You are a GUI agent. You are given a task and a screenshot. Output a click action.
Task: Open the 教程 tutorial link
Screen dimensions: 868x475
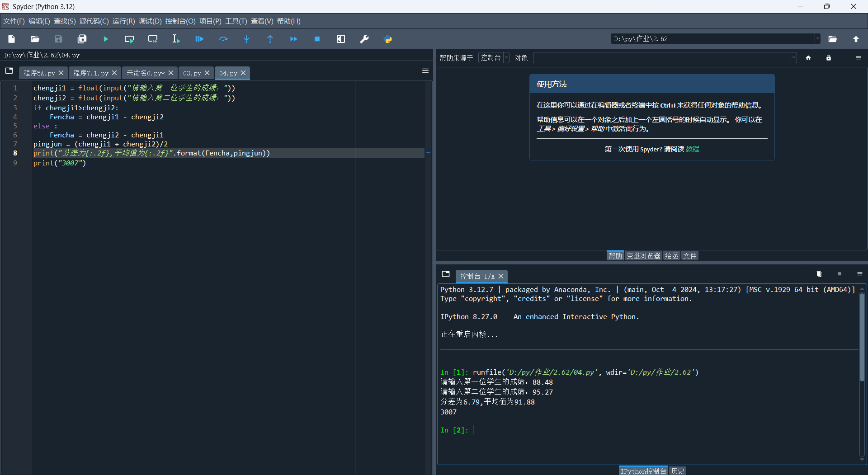click(693, 149)
